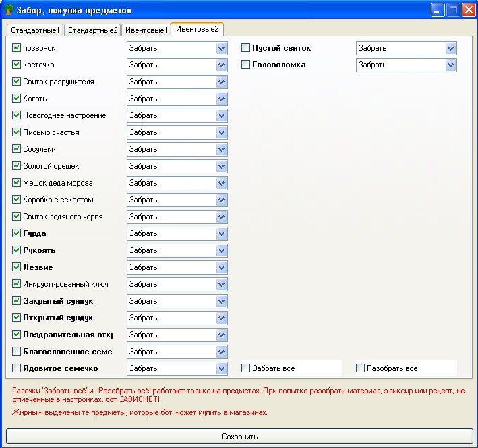Image resolution: width=478 pixels, height=448 pixels.
Task: Uncheck the позвонок checkbox
Action: pyautogui.click(x=17, y=48)
